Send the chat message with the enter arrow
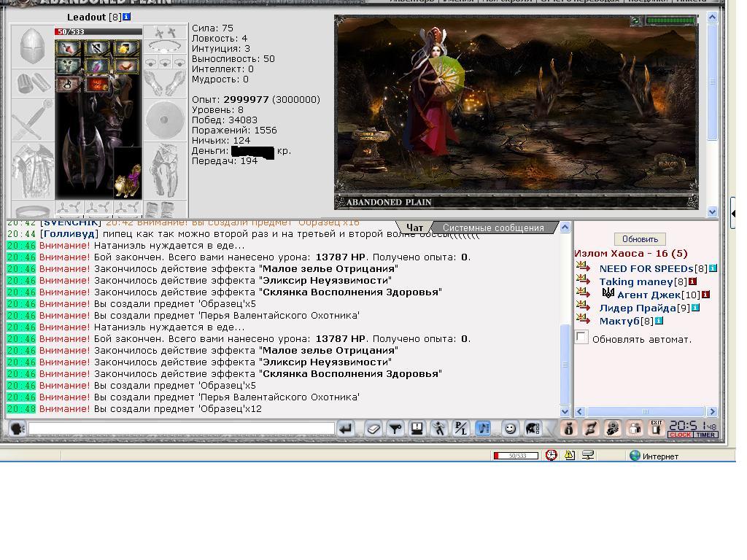Image resolution: width=747 pixels, height=560 pixels. pos(346,429)
